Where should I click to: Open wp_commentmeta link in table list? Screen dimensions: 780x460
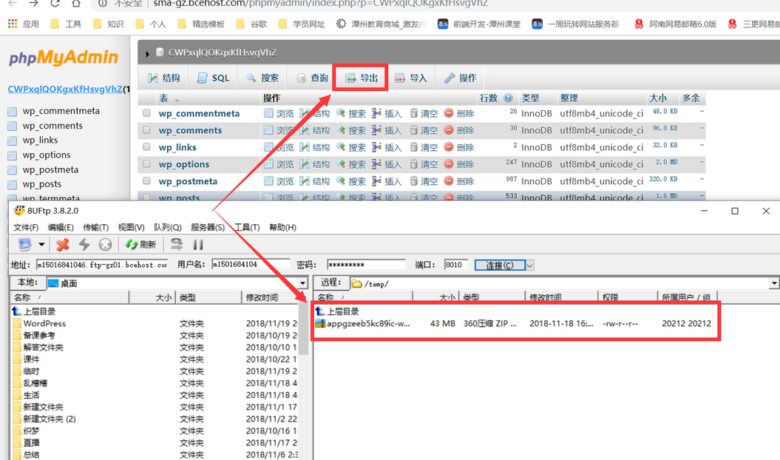[x=199, y=113]
